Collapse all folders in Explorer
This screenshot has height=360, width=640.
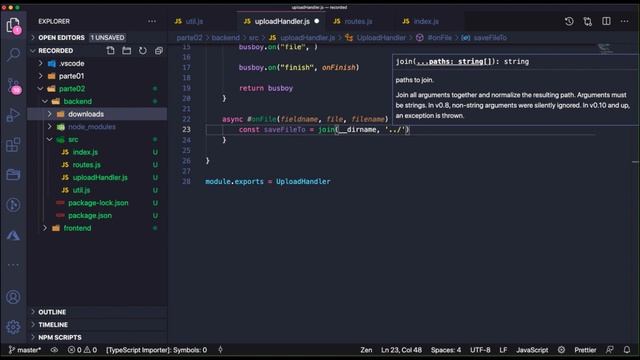point(158,51)
